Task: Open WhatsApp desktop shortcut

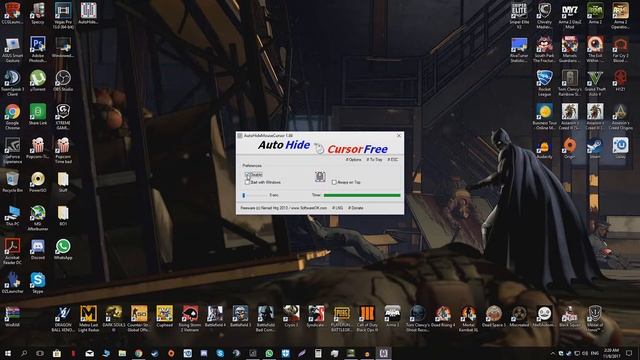Action: (x=63, y=249)
